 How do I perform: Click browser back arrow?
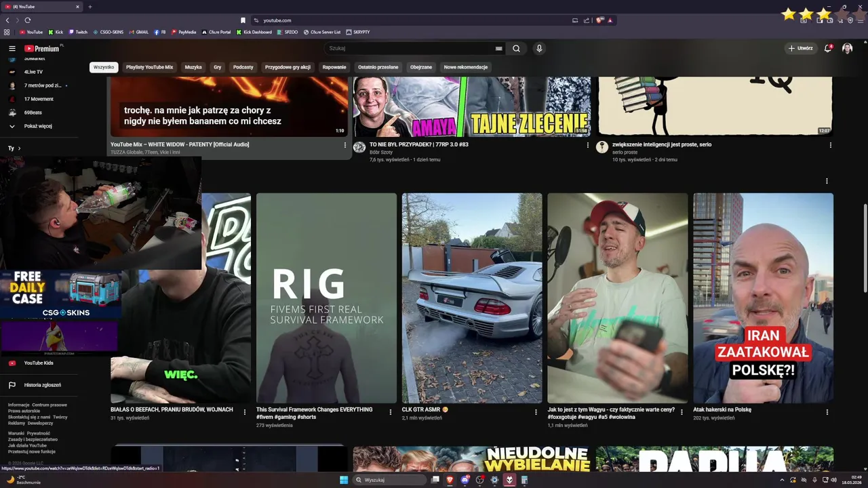(x=7, y=20)
